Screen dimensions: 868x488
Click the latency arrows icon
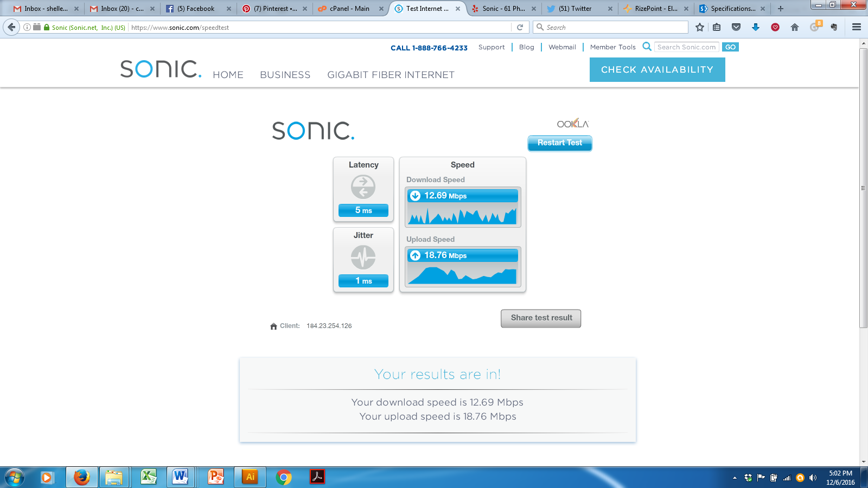363,187
